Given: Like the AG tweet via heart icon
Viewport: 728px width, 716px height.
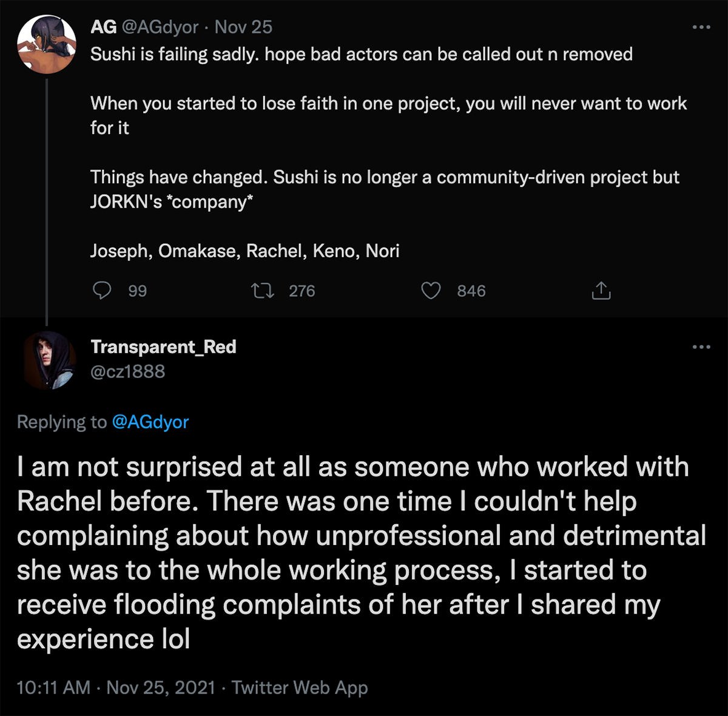Looking at the screenshot, I should click(x=431, y=291).
